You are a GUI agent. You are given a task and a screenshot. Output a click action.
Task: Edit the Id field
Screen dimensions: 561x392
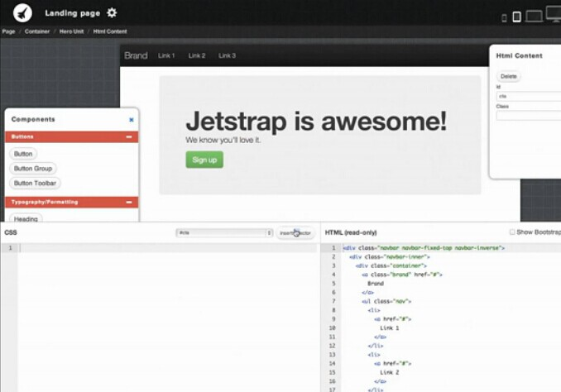(x=529, y=96)
